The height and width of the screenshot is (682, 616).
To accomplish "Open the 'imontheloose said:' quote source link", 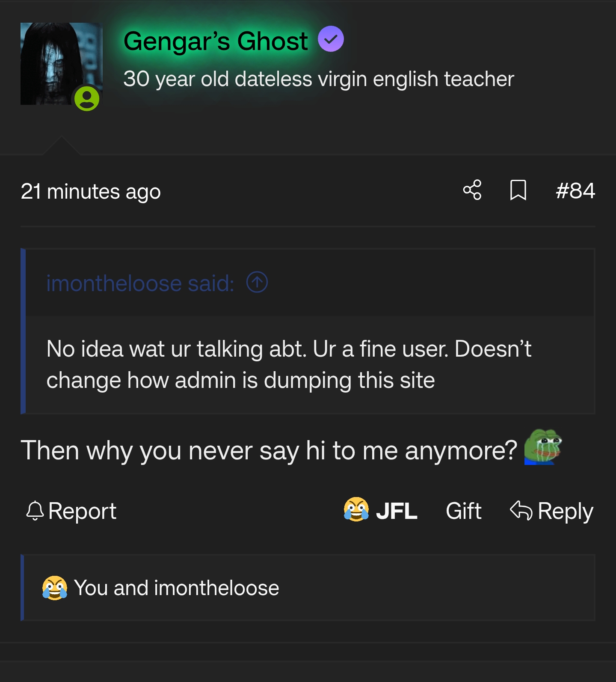I will 140,283.
